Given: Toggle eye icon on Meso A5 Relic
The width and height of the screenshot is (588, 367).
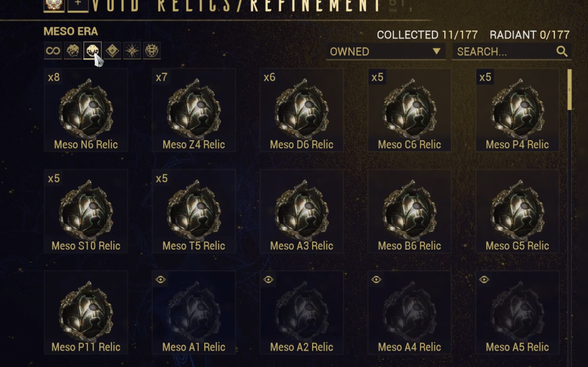Looking at the screenshot, I should [x=484, y=279].
